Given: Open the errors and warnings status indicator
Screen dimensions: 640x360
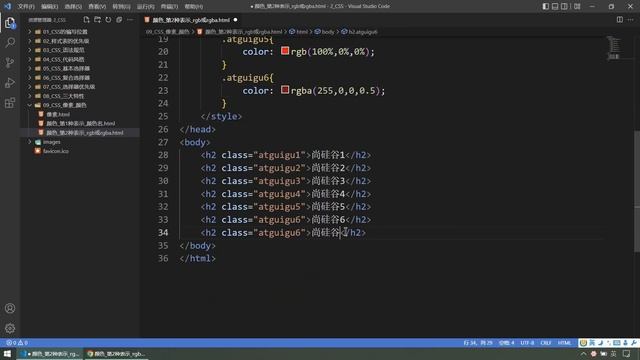Looking at the screenshot, I should [17, 343].
